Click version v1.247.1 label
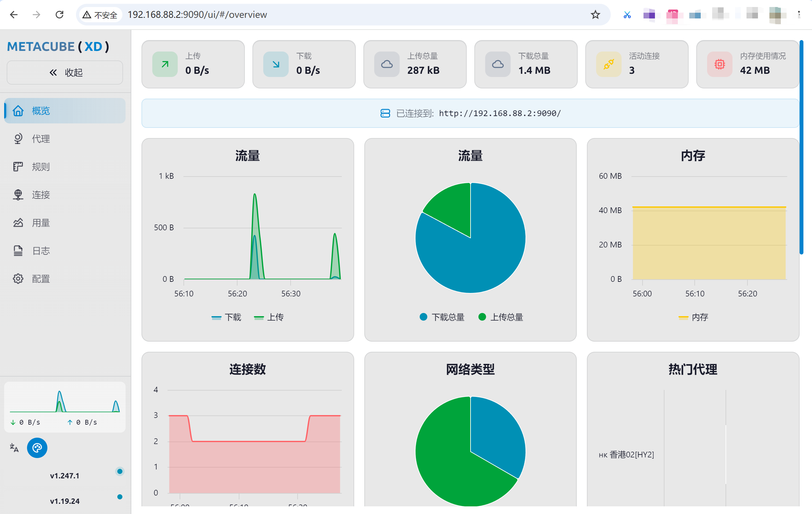The width and height of the screenshot is (812, 514). click(x=65, y=476)
